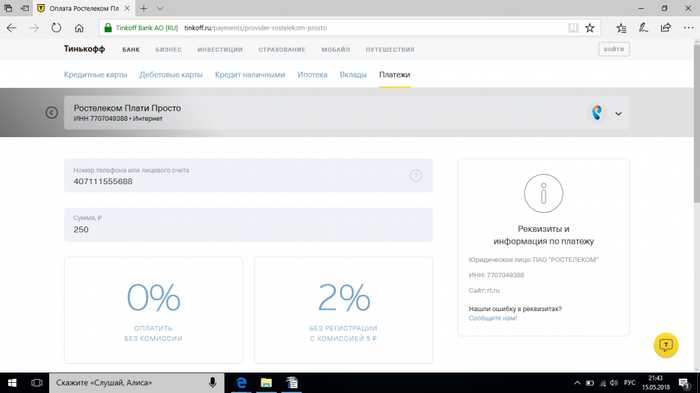Click the network tray icon
The height and width of the screenshot is (393, 700).
[602, 383]
